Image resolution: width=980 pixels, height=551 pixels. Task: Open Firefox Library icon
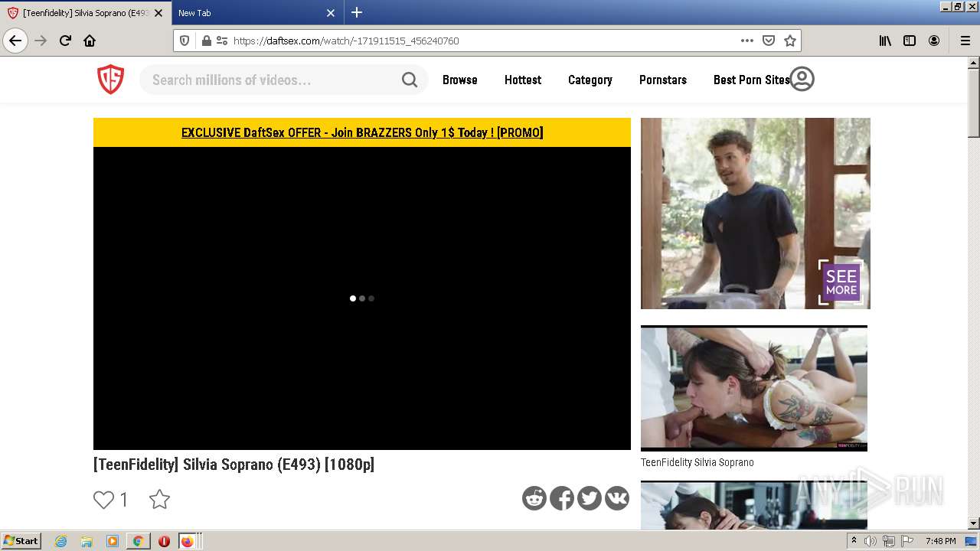coord(885,41)
